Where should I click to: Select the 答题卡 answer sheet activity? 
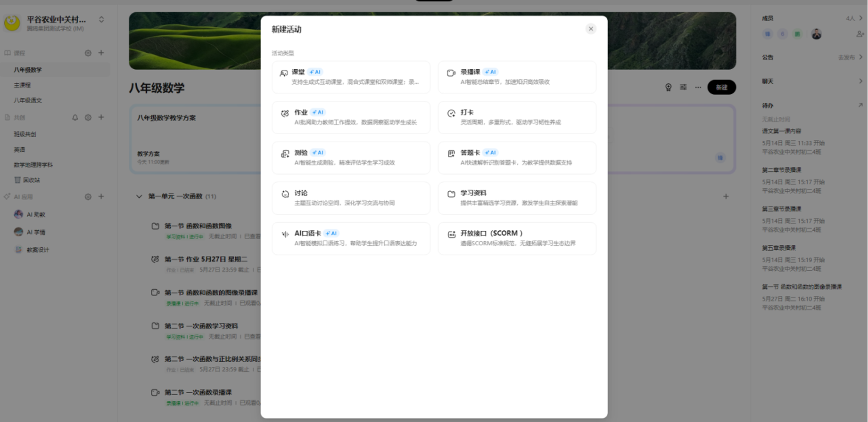517,158
